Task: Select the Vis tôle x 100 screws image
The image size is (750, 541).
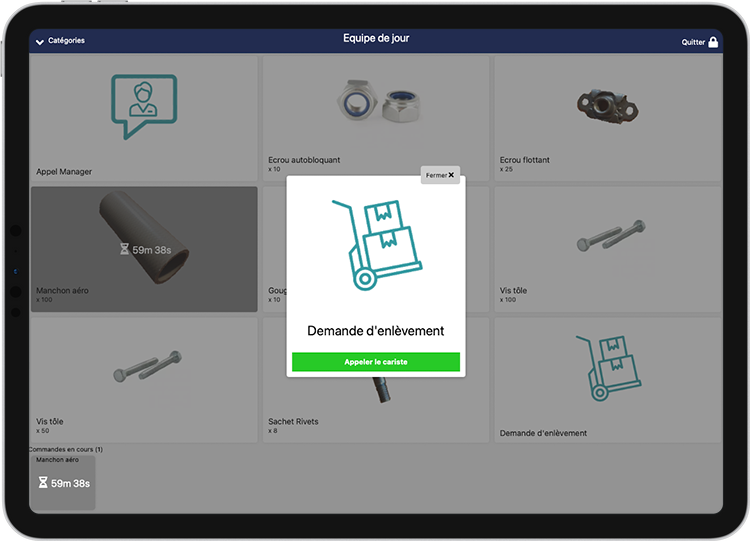Action: tap(611, 236)
